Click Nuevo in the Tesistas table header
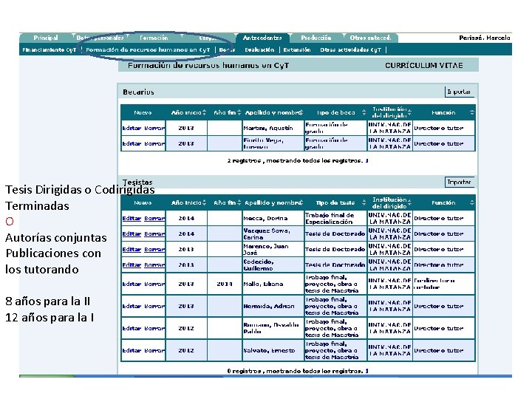This screenshot has width=532, height=399. [x=143, y=203]
